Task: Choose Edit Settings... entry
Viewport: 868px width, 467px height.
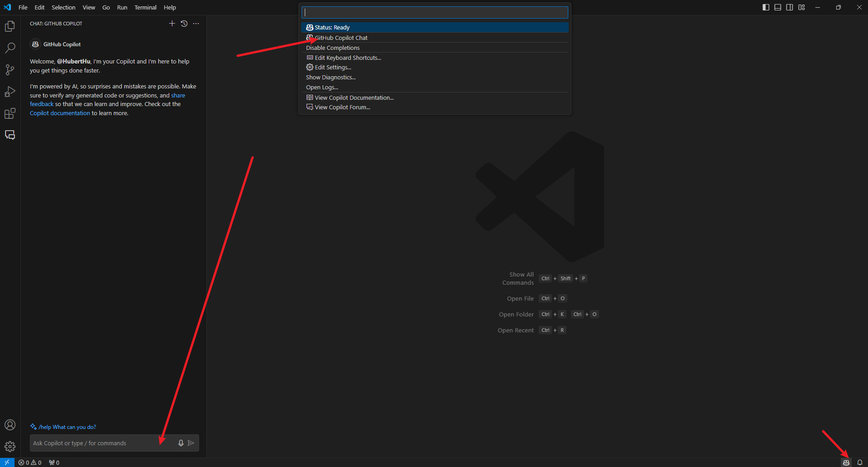Action: click(434, 67)
